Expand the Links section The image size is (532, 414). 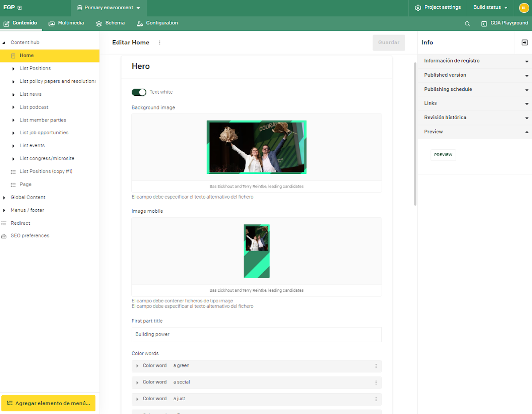(474, 103)
